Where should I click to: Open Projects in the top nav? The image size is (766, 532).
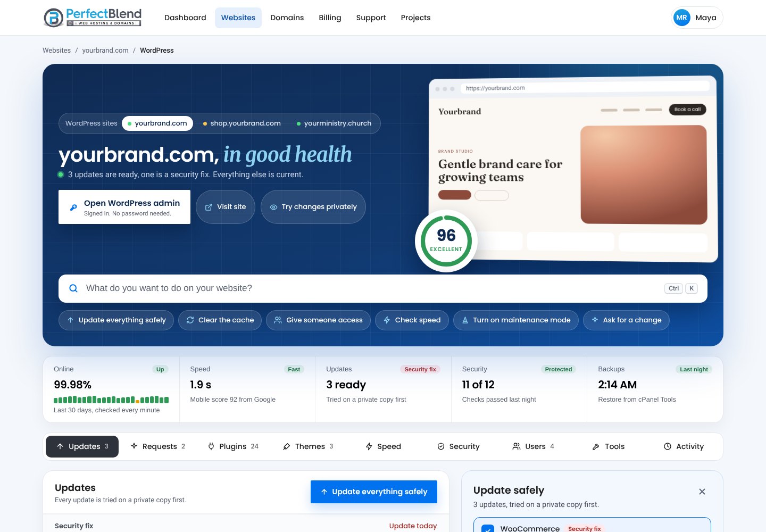point(415,18)
